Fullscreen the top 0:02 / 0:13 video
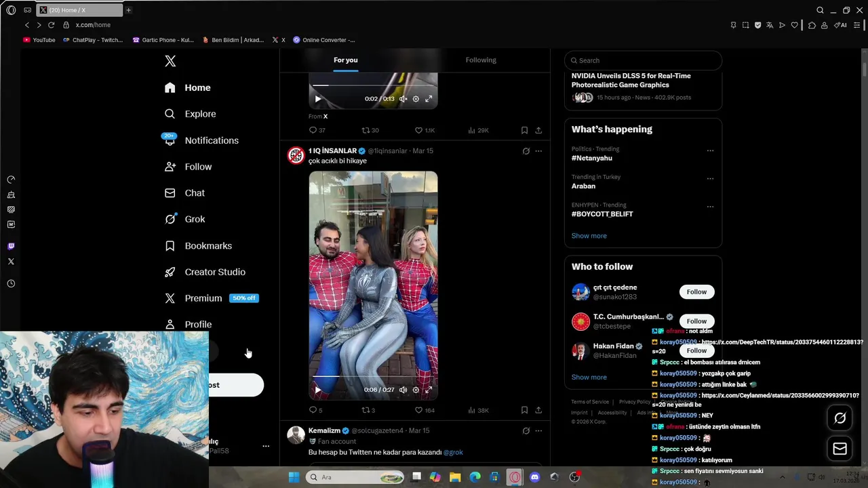This screenshot has height=488, width=868. click(429, 99)
